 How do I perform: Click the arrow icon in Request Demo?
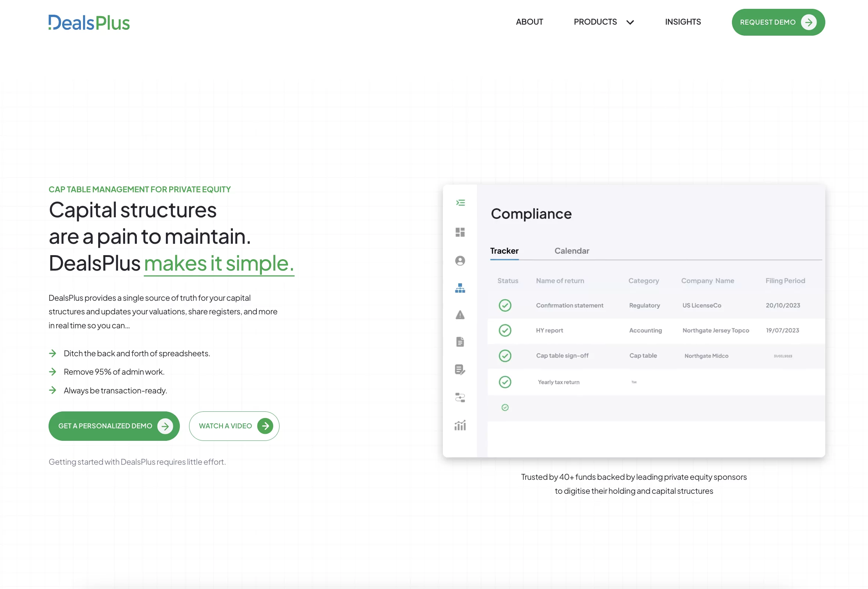pyautogui.click(x=809, y=22)
